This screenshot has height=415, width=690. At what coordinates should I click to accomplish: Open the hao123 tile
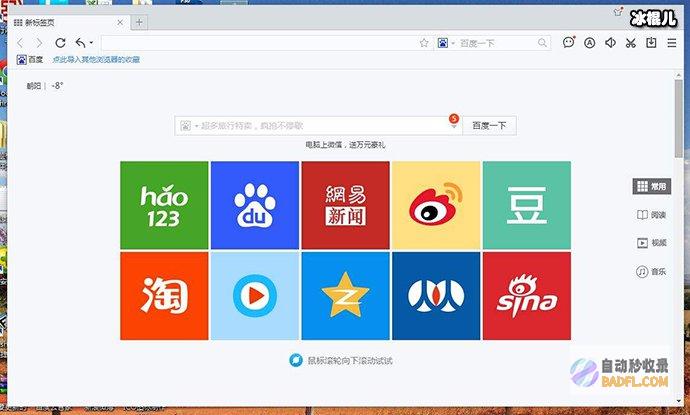164,205
